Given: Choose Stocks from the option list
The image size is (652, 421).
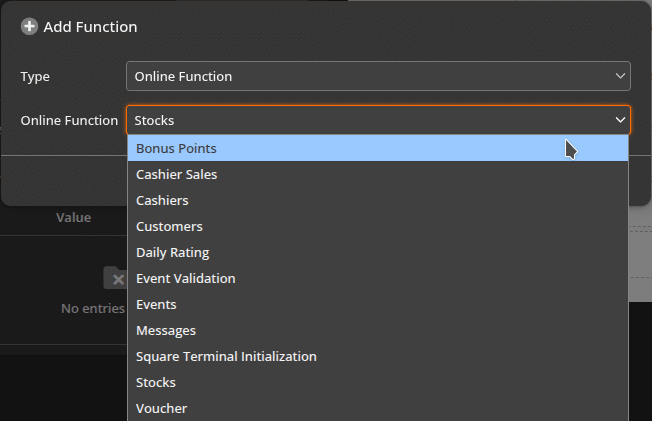Looking at the screenshot, I should click(378, 382).
